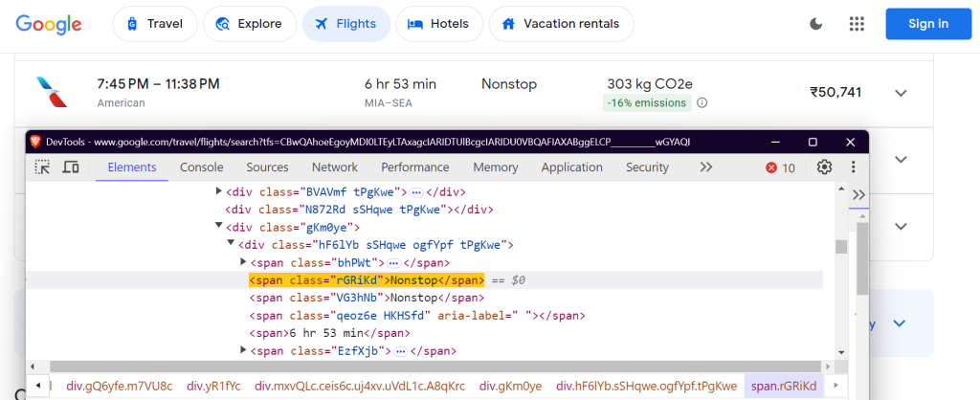Click the red error count badge
The width and height of the screenshot is (980, 400).
coord(780,167)
